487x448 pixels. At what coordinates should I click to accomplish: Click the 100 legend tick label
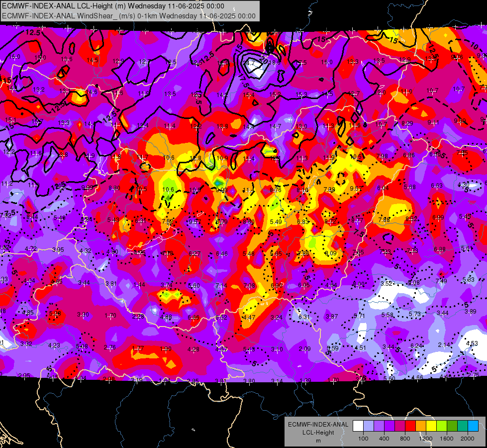[363, 439]
